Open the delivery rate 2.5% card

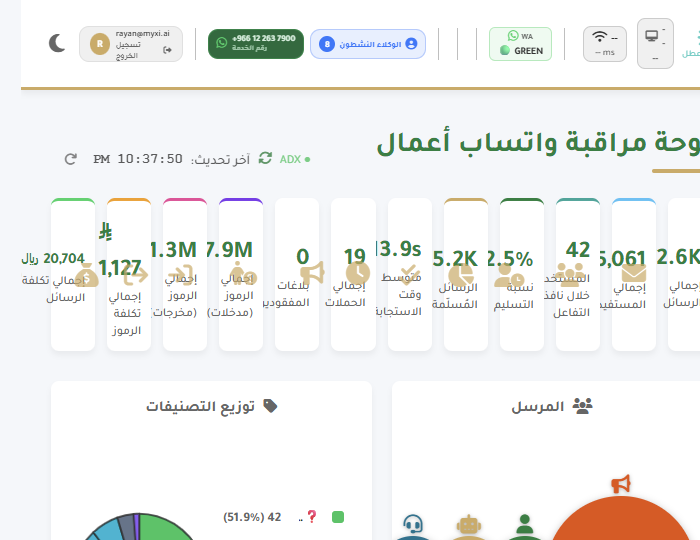[x=522, y=274]
